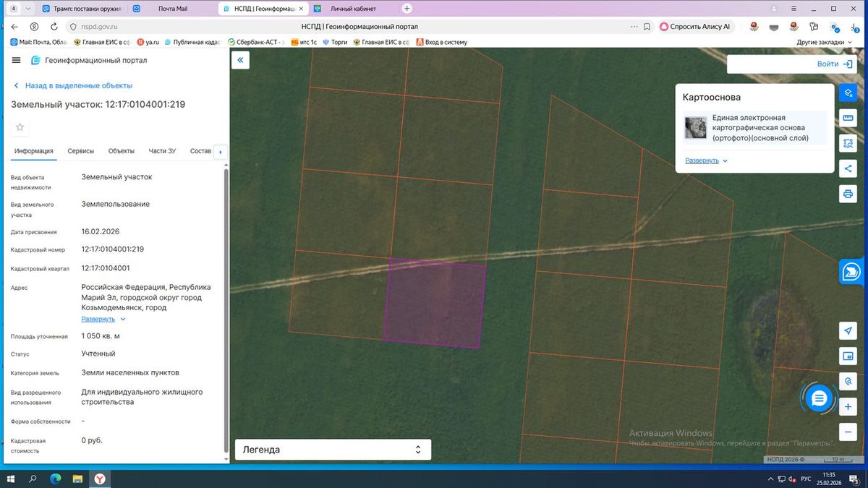Show more tabs with right arrow
Image resolution: width=868 pixels, height=488 pixels.
(220, 152)
